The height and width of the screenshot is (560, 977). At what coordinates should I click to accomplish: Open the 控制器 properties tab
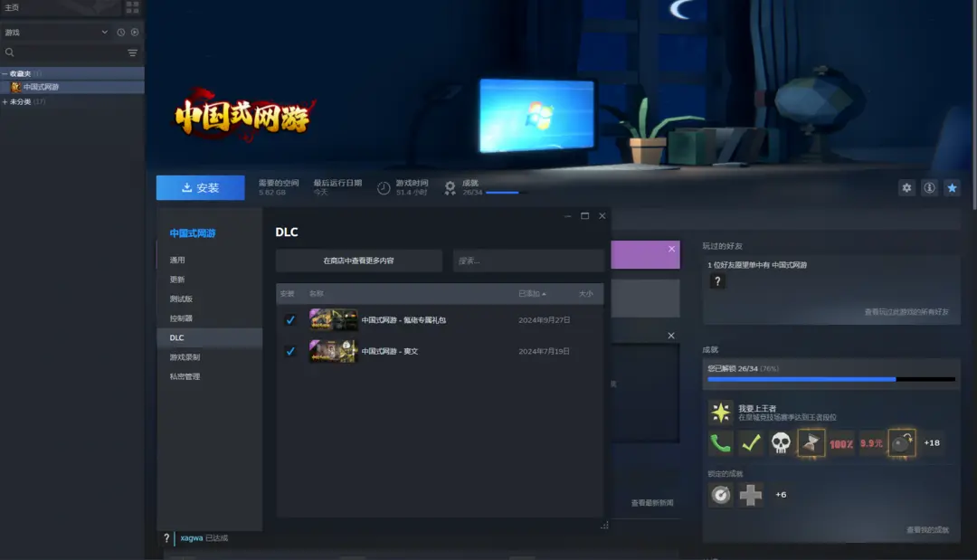(x=209, y=318)
